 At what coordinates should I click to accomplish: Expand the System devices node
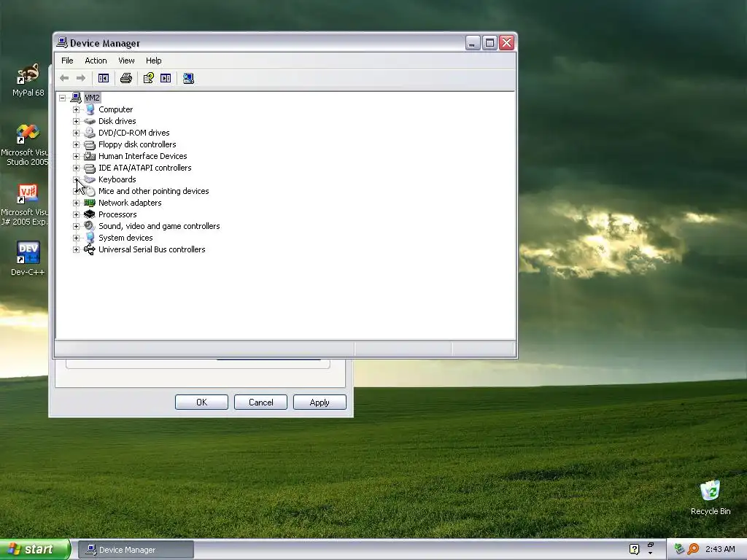[76, 238]
